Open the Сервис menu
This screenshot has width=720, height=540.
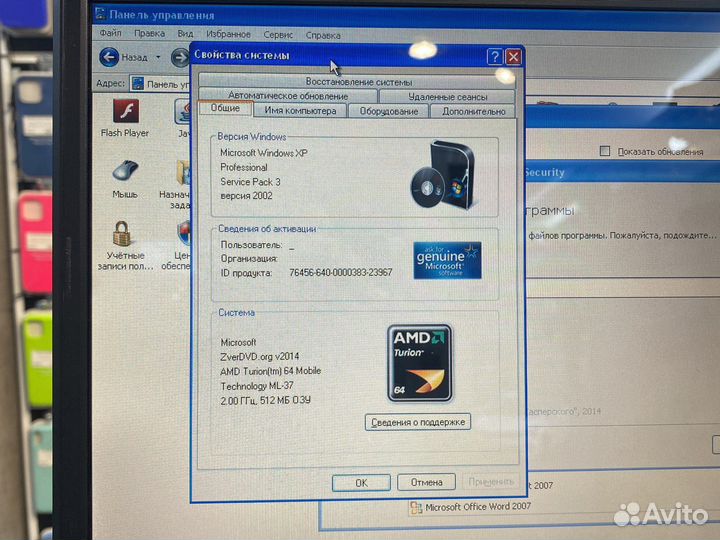[278, 35]
